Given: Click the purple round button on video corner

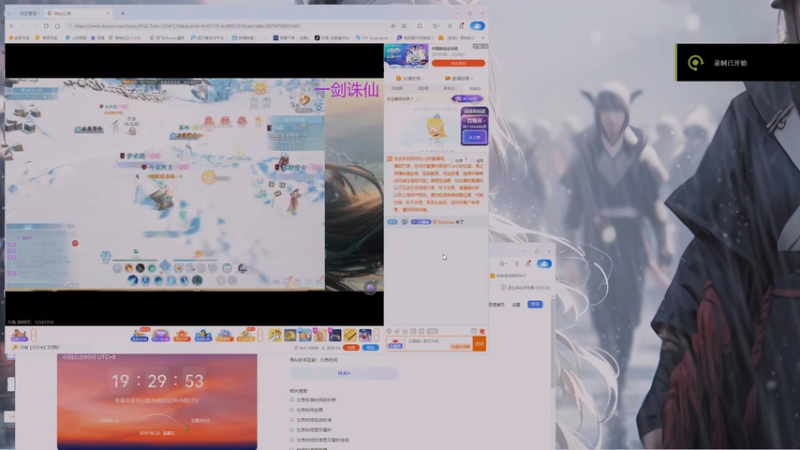Looking at the screenshot, I should pos(370,288).
